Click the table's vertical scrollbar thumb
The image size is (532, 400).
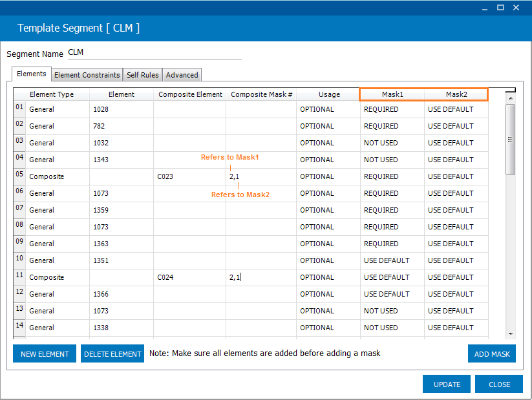(510, 140)
